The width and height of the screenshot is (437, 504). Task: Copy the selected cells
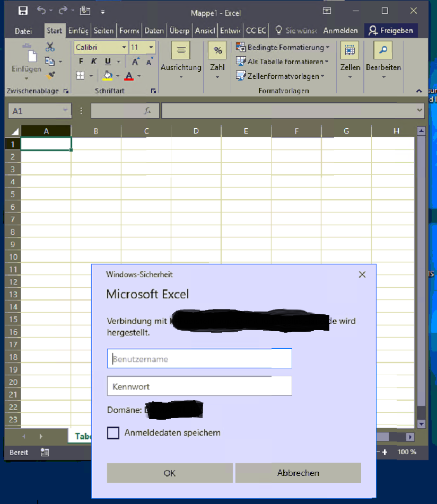coord(49,61)
